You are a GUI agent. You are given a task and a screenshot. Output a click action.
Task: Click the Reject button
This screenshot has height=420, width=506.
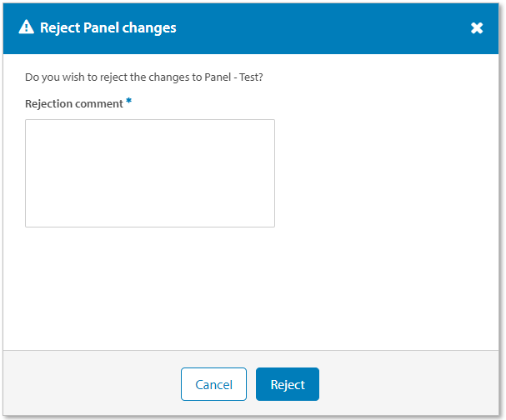(x=288, y=384)
